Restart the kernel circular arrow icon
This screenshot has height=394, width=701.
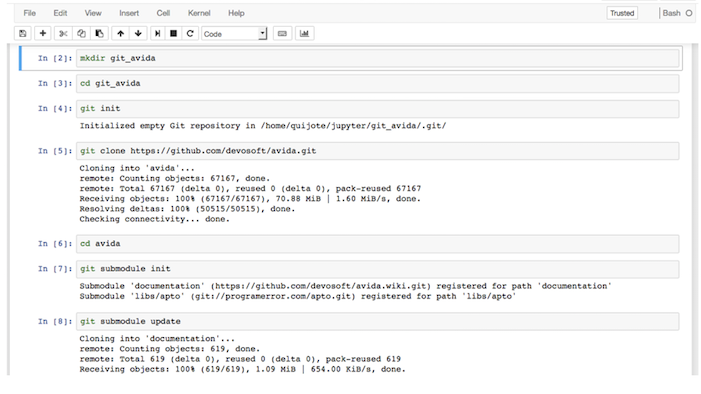coord(190,34)
